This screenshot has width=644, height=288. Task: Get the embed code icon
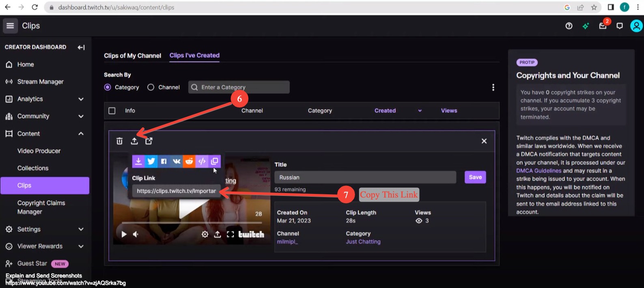[x=202, y=161]
